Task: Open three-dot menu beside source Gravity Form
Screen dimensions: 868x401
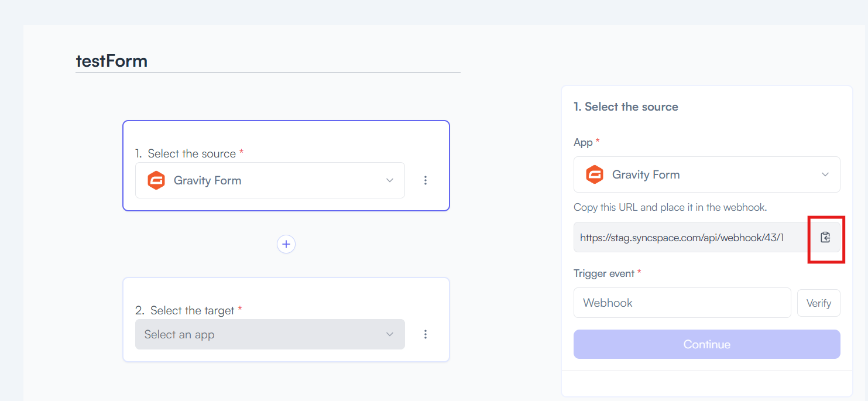Action: 426,180
